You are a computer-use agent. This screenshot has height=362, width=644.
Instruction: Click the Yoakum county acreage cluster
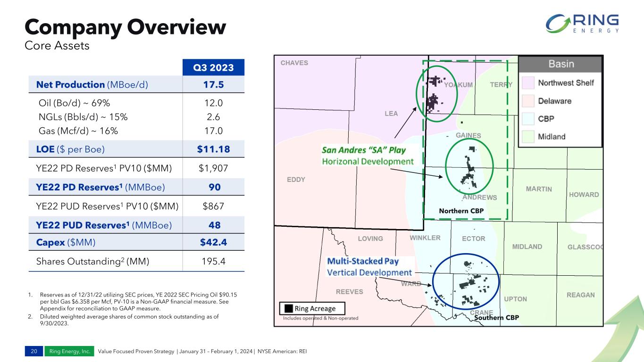(434, 93)
